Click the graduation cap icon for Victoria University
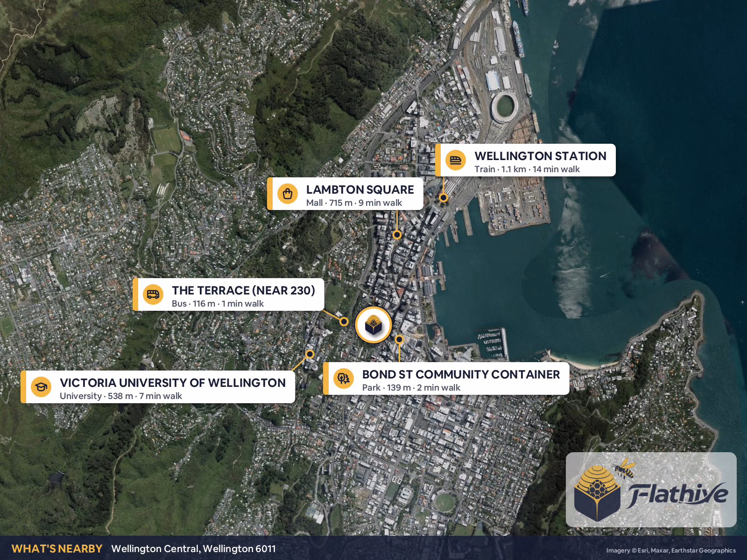The width and height of the screenshot is (747, 560). [x=41, y=387]
